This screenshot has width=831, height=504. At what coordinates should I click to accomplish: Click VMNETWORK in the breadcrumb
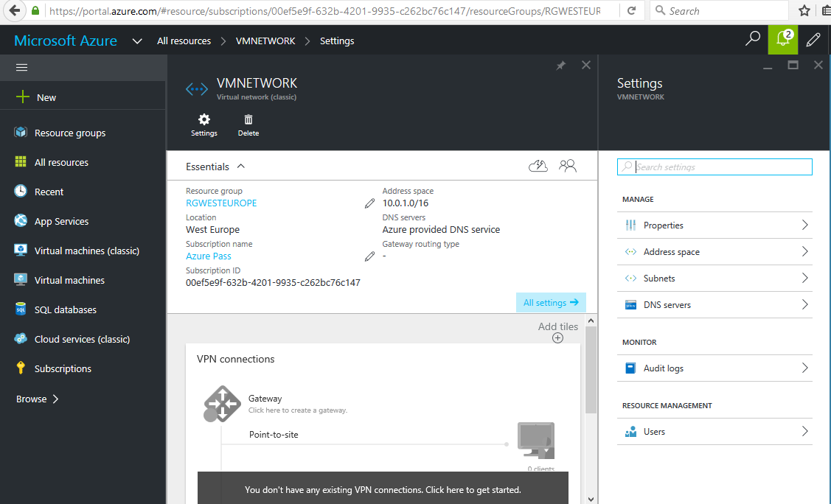tap(265, 41)
